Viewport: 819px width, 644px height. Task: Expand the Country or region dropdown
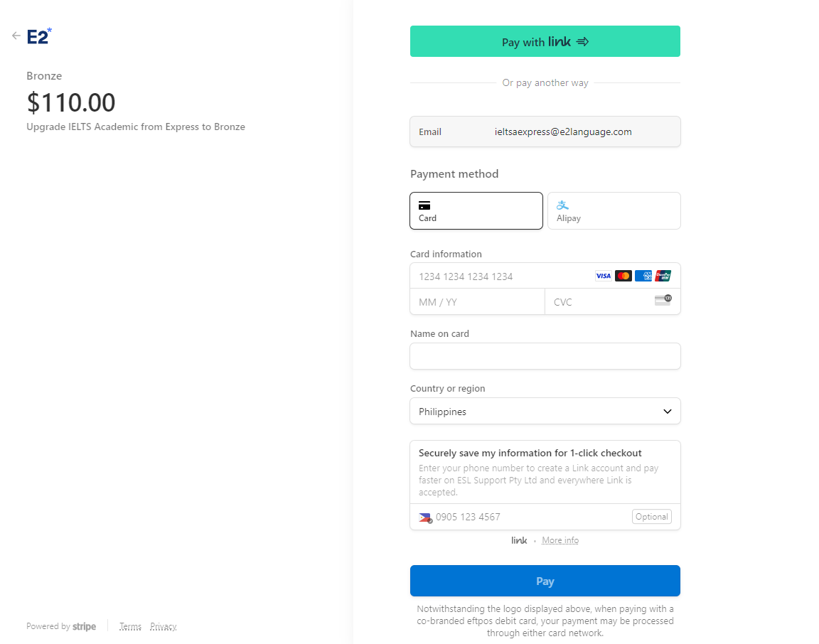545,412
